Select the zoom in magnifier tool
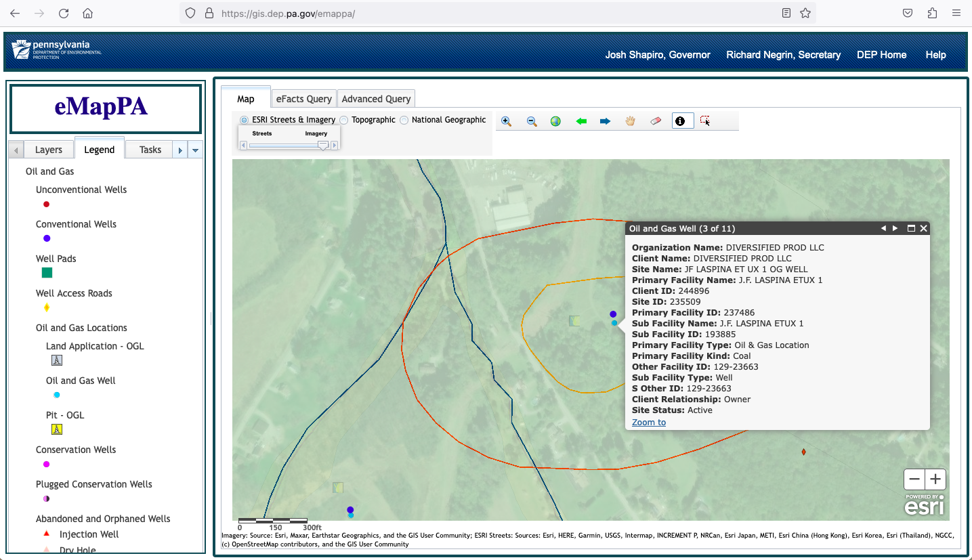972x560 pixels. (506, 121)
